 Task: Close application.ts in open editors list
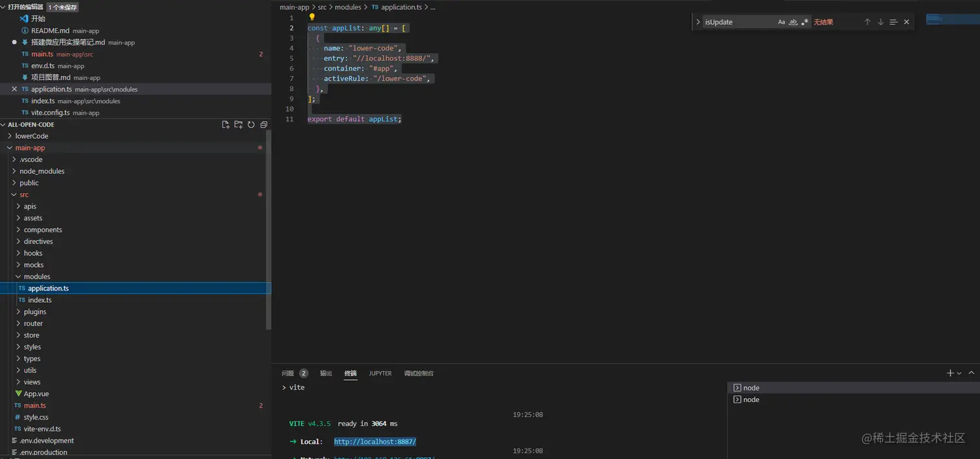pos(14,89)
